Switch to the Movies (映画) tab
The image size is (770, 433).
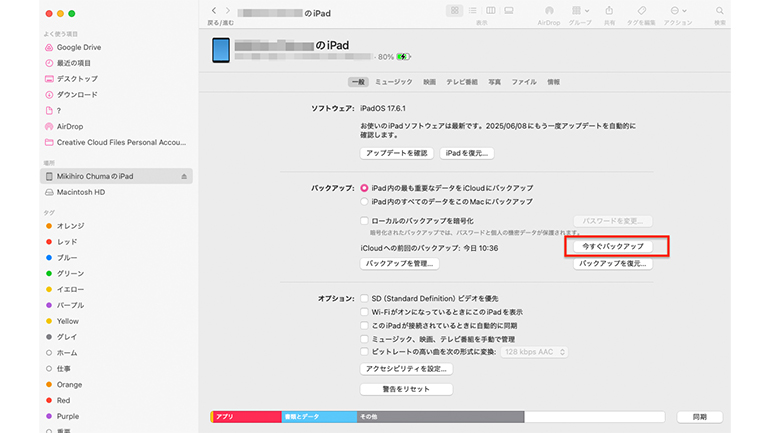(430, 82)
